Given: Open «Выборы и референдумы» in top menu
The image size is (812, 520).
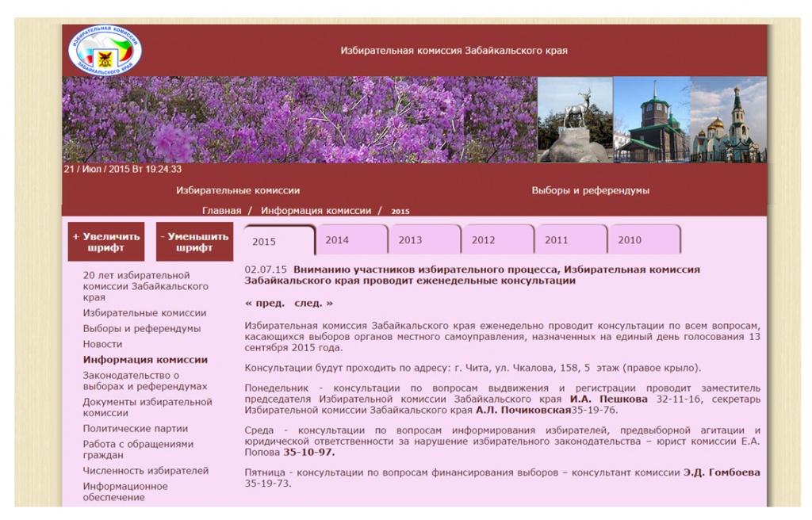Looking at the screenshot, I should [x=590, y=191].
